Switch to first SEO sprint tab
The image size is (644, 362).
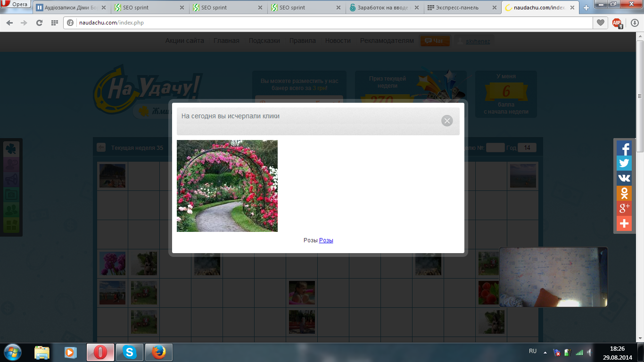pos(150,8)
